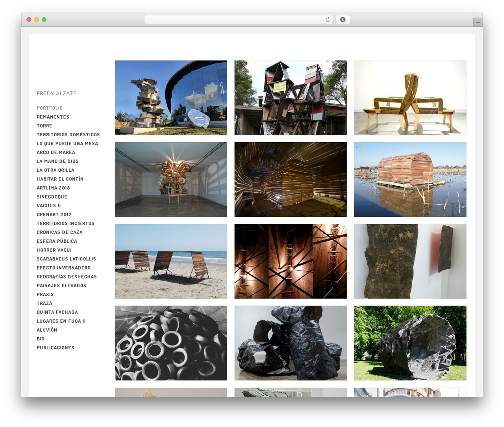Open the TORRE project link

pyautogui.click(x=44, y=126)
